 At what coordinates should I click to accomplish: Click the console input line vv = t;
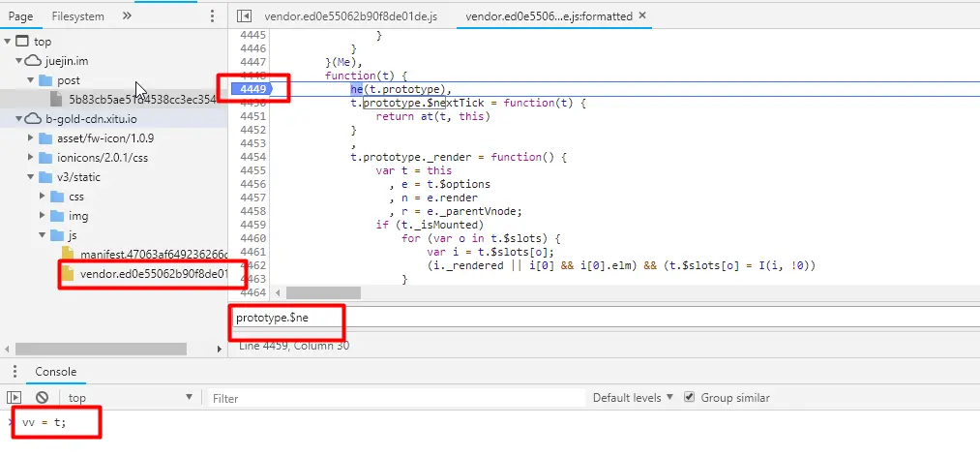44,422
